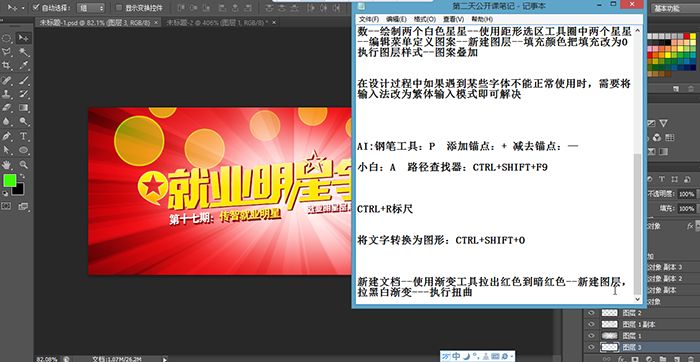Select the Crop tool
Viewport: 700px width, 362px height.
pos(7,66)
